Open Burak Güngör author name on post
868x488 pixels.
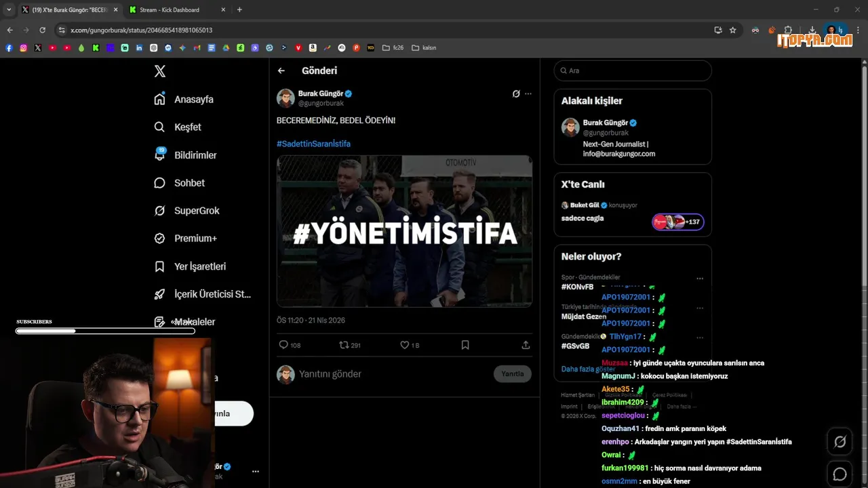tap(321, 94)
